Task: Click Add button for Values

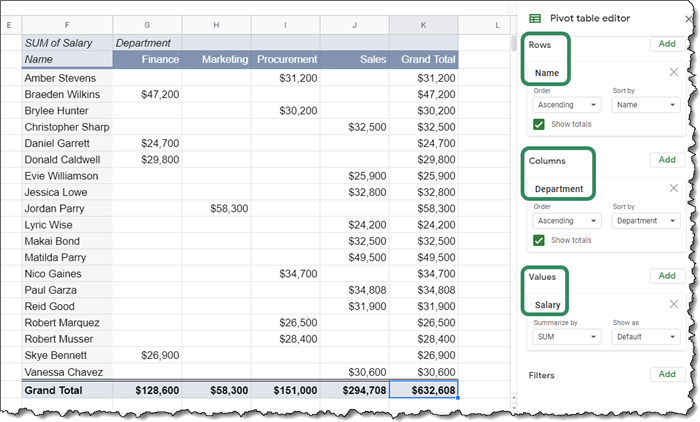Action: [x=667, y=276]
